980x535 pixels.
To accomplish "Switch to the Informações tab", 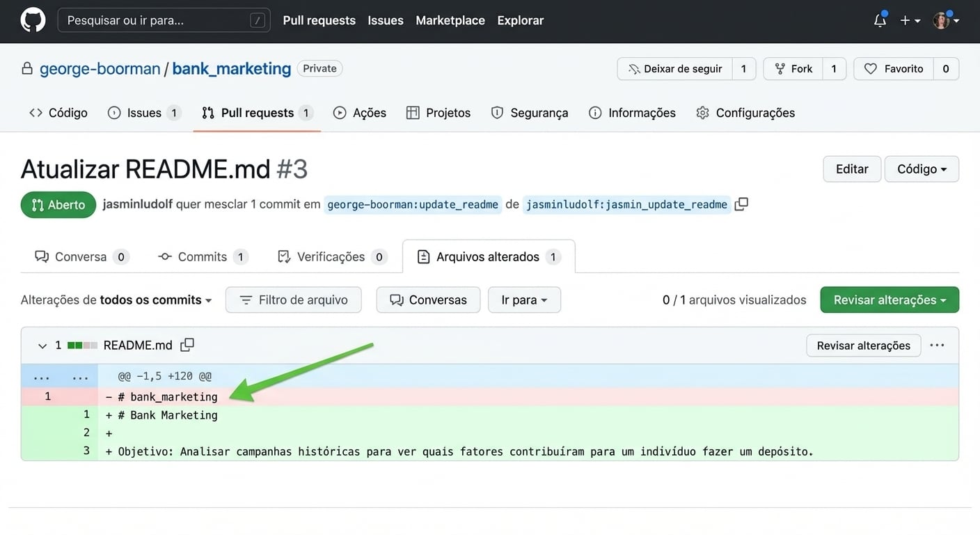I will 632,113.
